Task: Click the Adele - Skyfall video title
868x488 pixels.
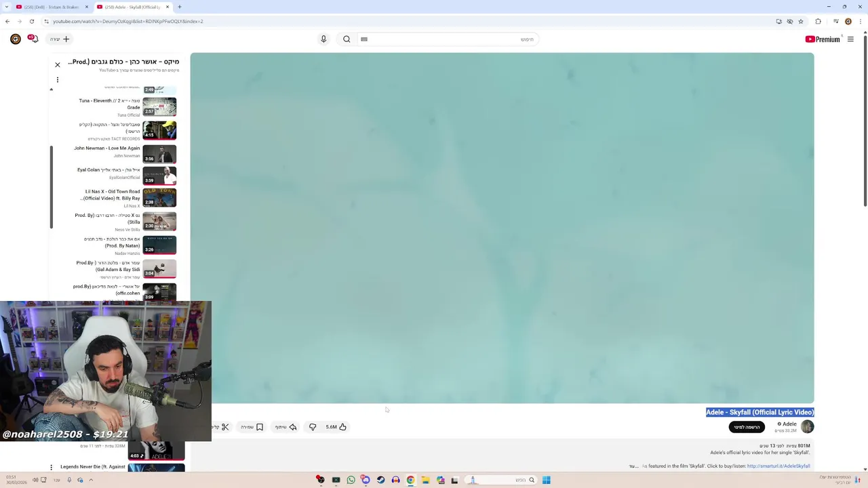Action: (x=759, y=412)
